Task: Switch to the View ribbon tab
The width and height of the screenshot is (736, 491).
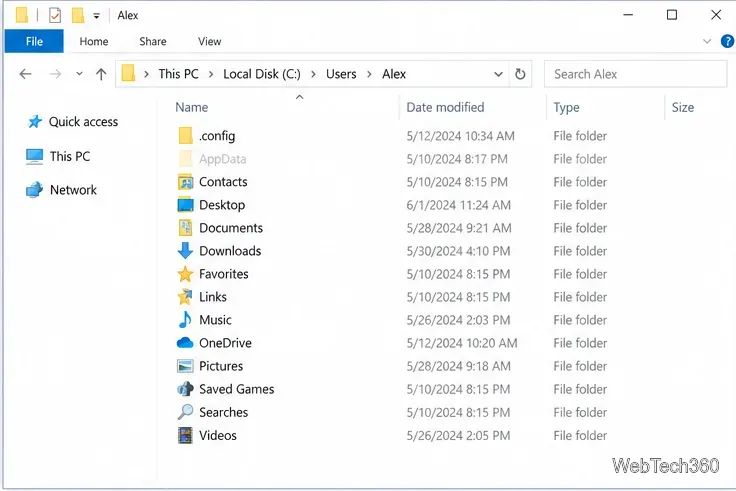Action: [209, 41]
